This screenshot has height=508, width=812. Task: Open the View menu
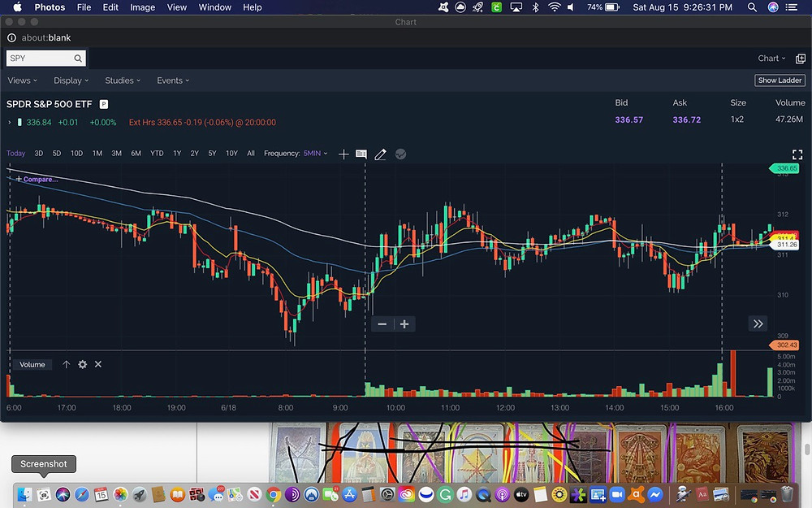pos(176,7)
